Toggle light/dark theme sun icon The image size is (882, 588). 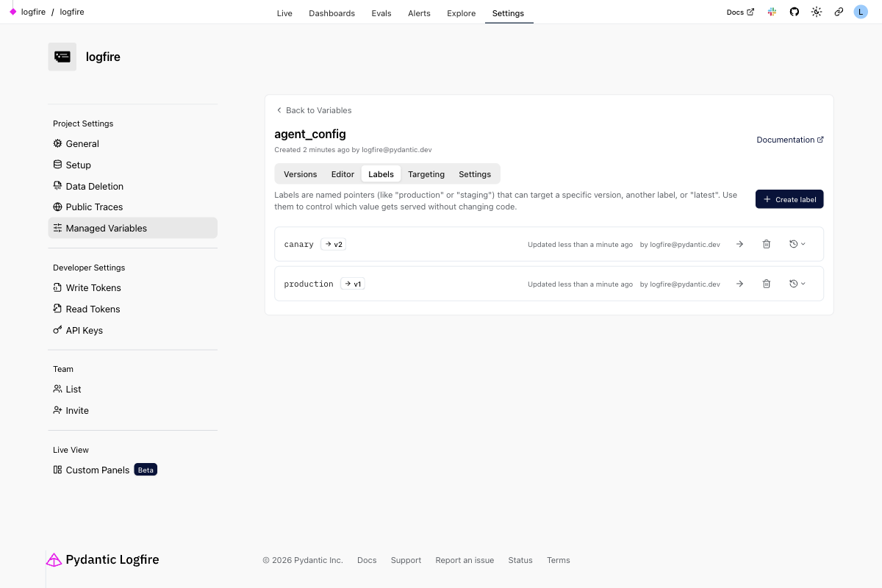pos(816,12)
